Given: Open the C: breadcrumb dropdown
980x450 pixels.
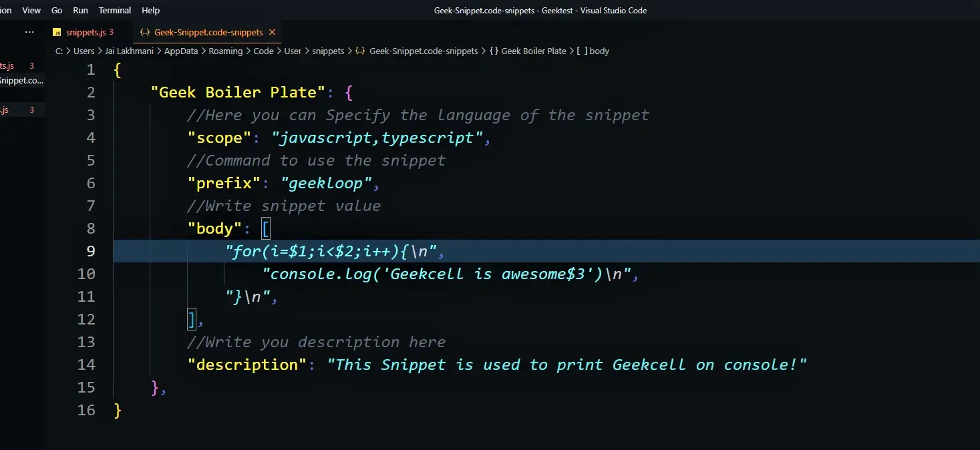Looking at the screenshot, I should [59, 51].
